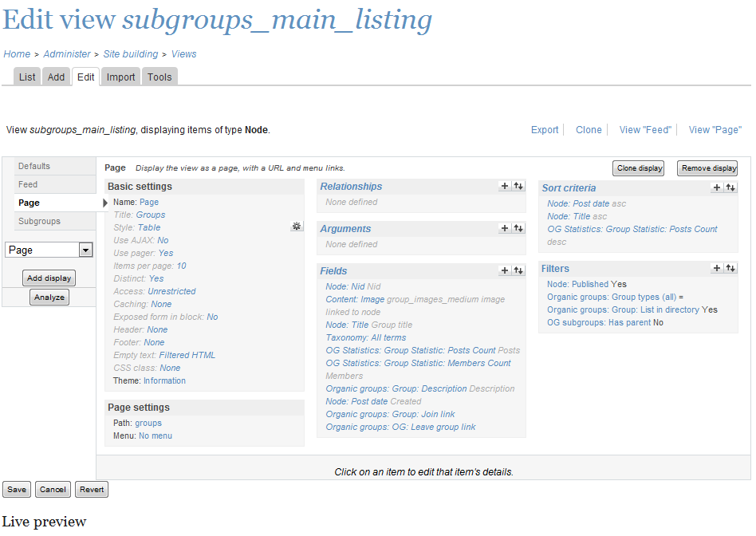Open the display type dropdown showing Page
The image size is (756, 536).
pos(49,250)
